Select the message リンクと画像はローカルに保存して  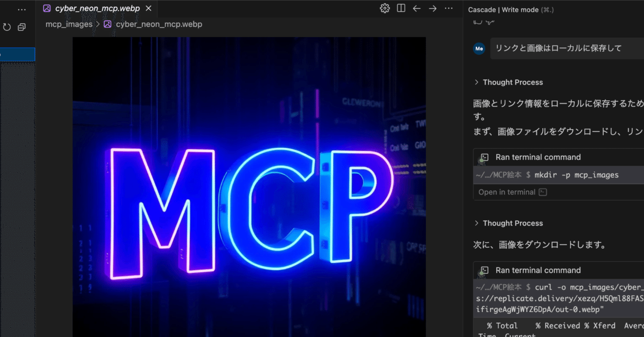tap(559, 48)
